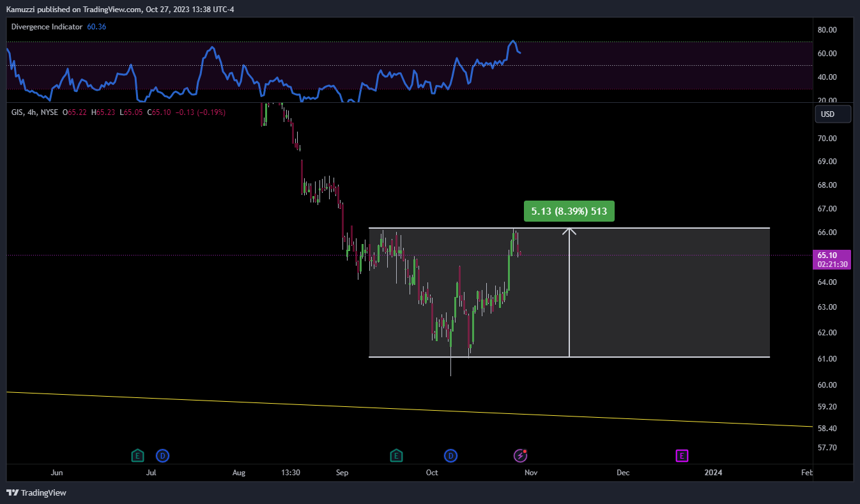Click the TradingView logo at the bottom
Screen dimensions: 860x504
(x=36, y=493)
